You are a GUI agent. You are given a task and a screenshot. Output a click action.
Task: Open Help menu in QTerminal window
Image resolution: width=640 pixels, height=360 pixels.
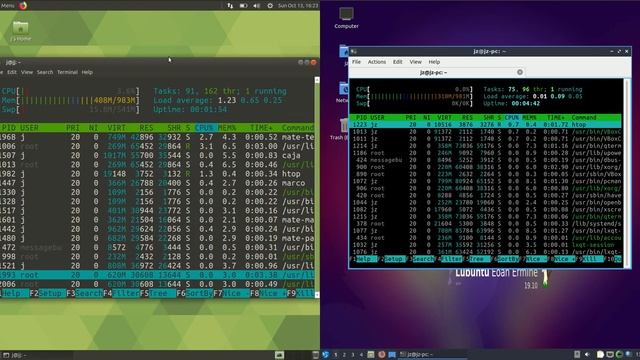[434, 62]
